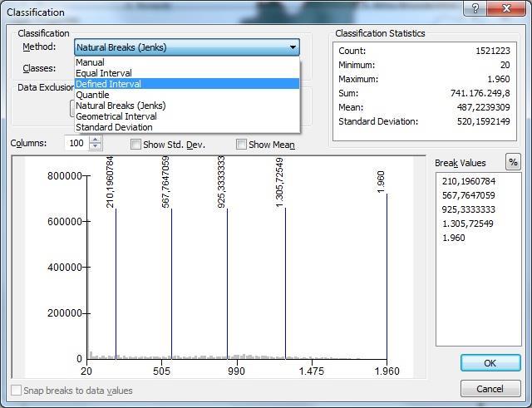Screen dimensions: 532x408
Task: Collapse the Method dropdown arrow
Action: (293, 47)
